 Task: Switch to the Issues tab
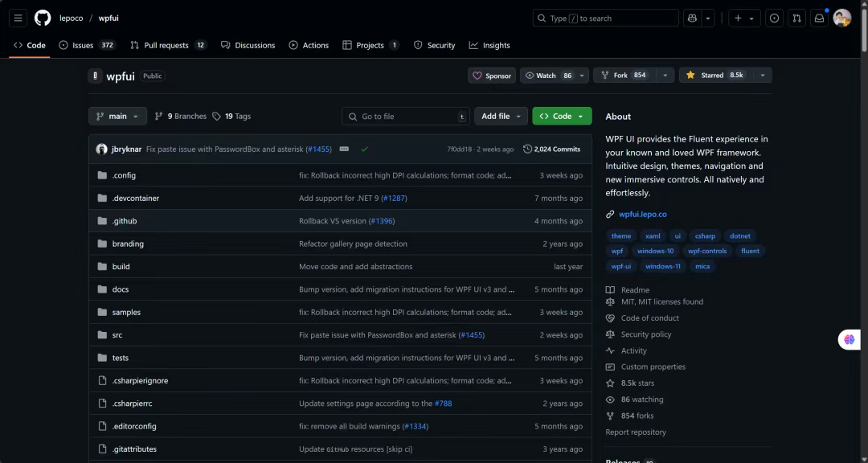pos(88,45)
